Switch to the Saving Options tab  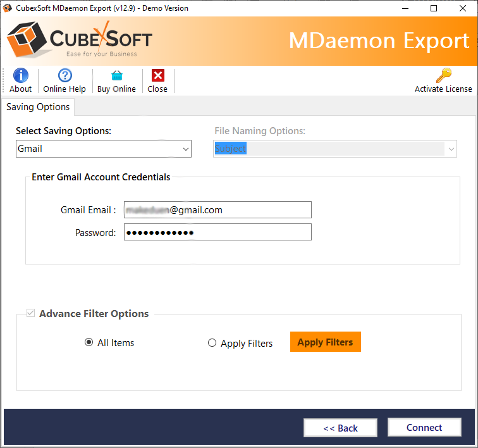pyautogui.click(x=38, y=107)
